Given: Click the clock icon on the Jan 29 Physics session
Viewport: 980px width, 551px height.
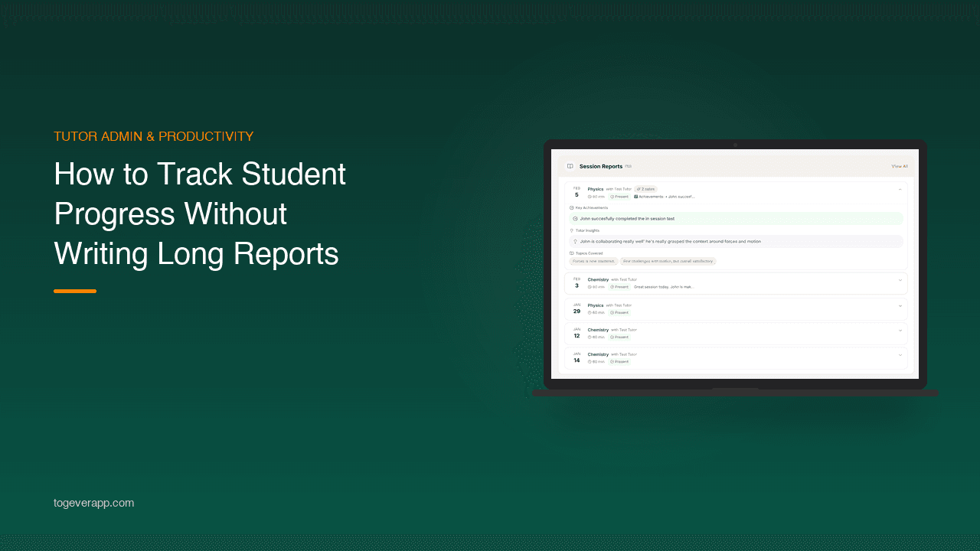Looking at the screenshot, I should [589, 312].
